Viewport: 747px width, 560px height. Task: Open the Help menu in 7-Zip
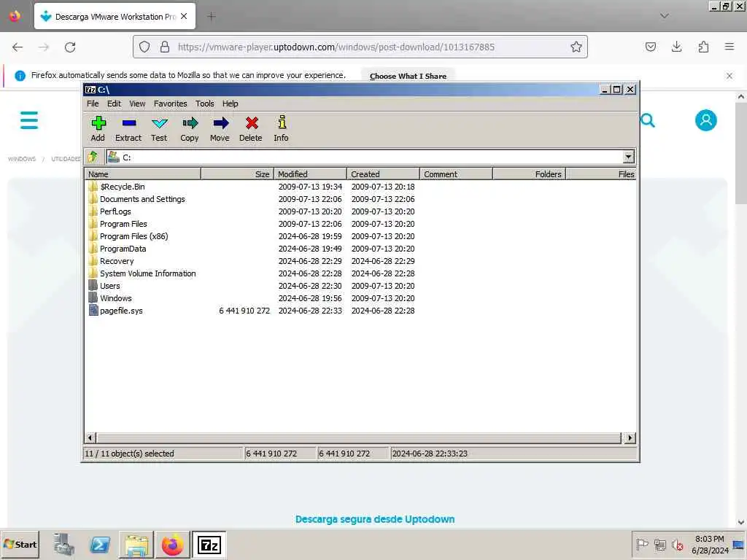(230, 104)
